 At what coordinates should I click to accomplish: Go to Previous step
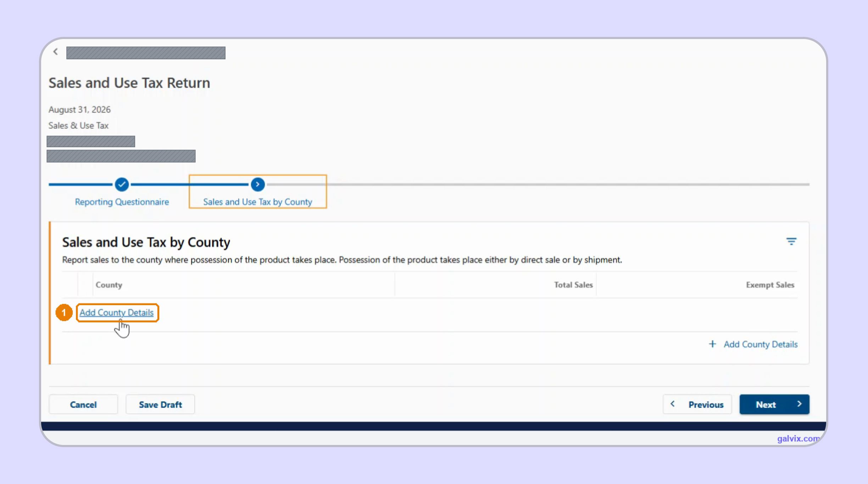(697, 405)
